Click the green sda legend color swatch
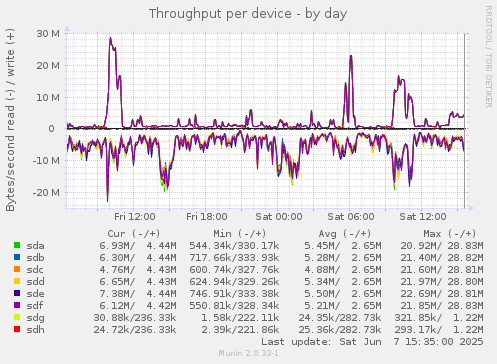The image size is (497, 364). tap(17, 245)
